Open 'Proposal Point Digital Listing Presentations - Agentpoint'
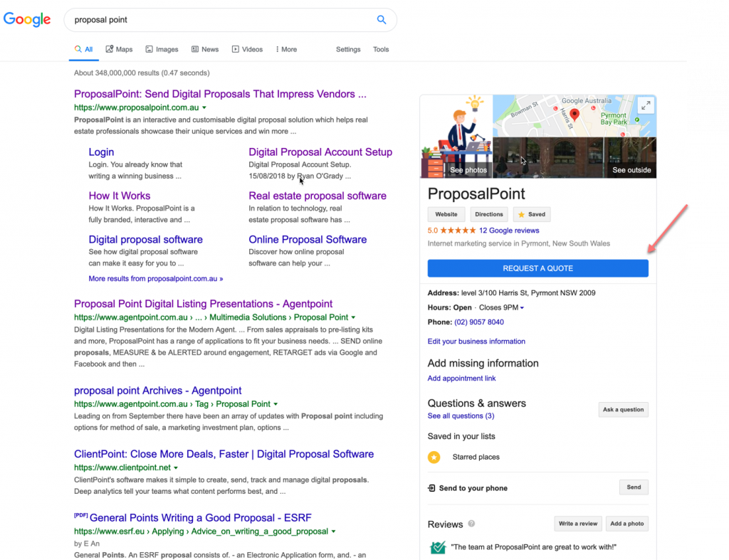The height and width of the screenshot is (560, 729). [203, 303]
